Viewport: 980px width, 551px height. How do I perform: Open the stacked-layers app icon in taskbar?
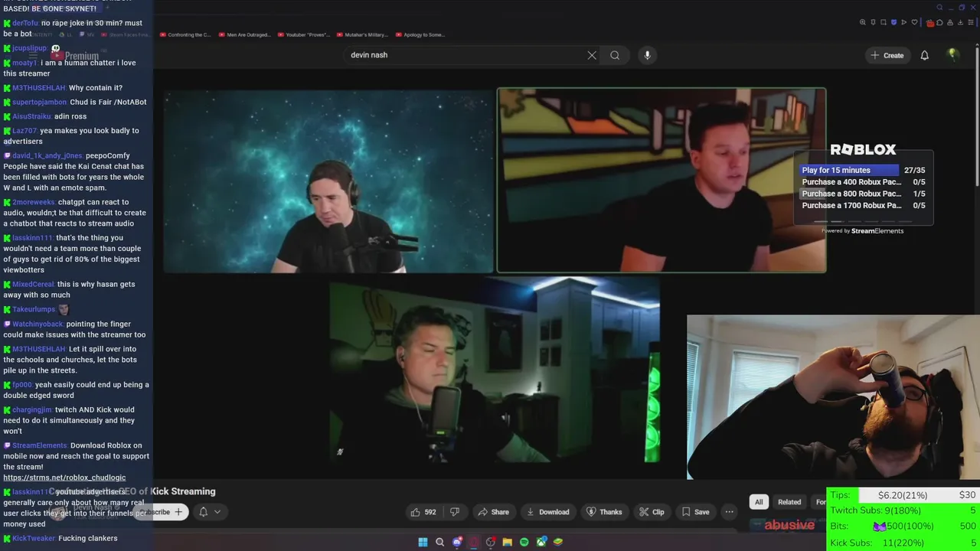pos(558,542)
